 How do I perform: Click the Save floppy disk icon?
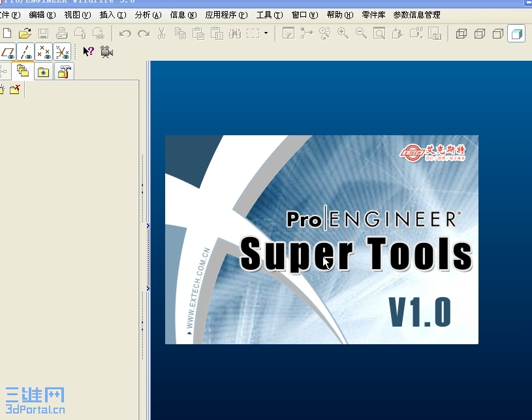coord(44,33)
